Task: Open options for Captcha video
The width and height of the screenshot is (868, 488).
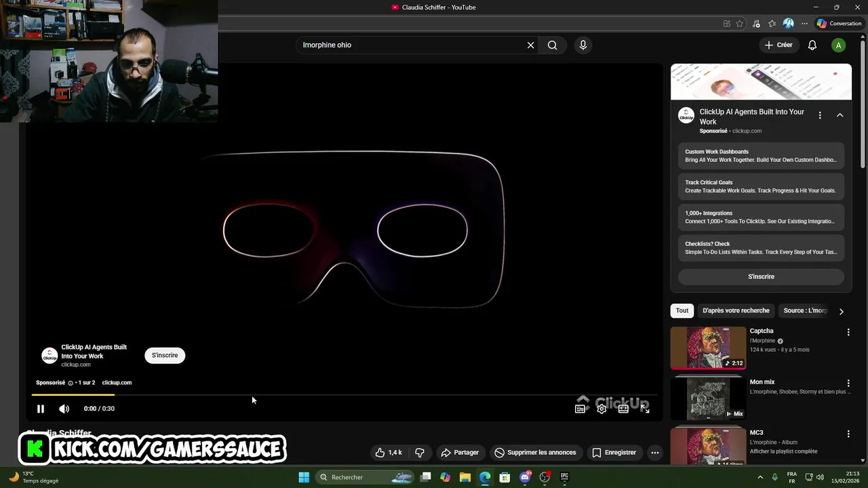Action: pos(848,332)
